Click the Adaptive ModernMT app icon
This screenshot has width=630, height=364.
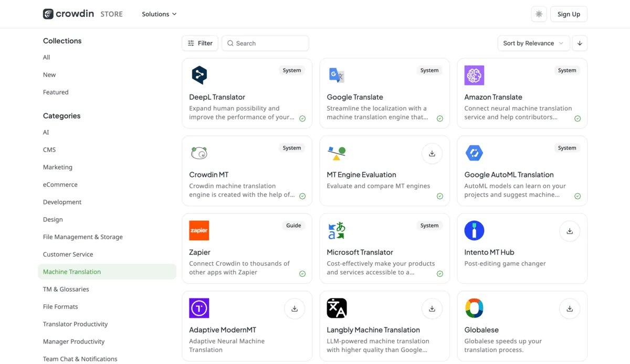[199, 308]
